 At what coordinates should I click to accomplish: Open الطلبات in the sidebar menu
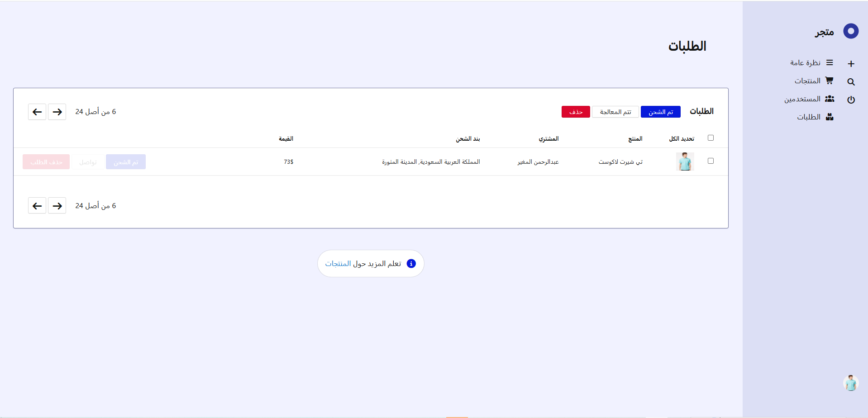click(x=809, y=117)
